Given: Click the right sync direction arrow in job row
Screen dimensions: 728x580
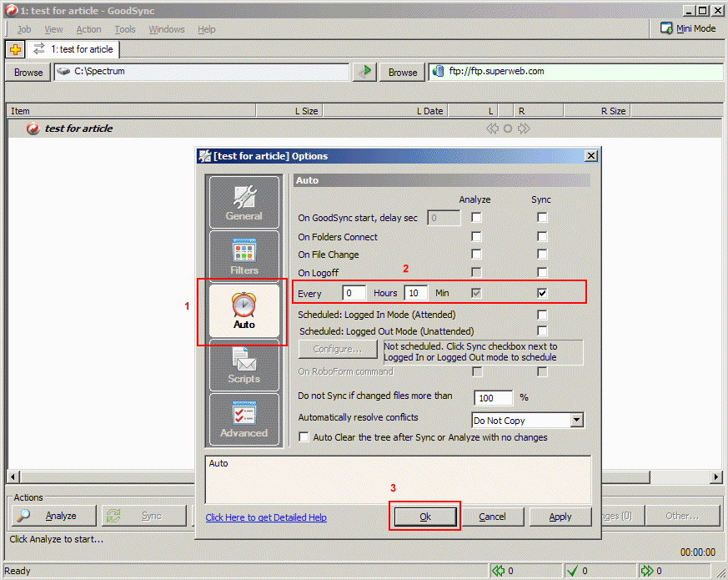Looking at the screenshot, I should coord(524,129).
